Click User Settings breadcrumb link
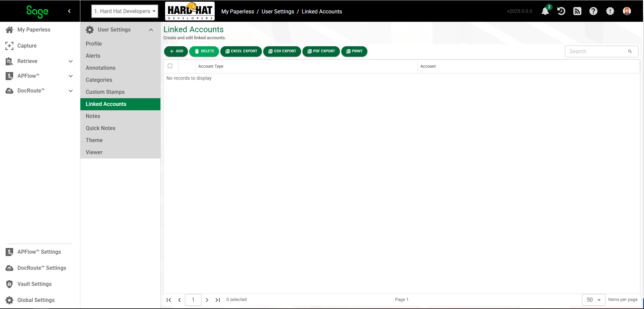 click(x=278, y=11)
